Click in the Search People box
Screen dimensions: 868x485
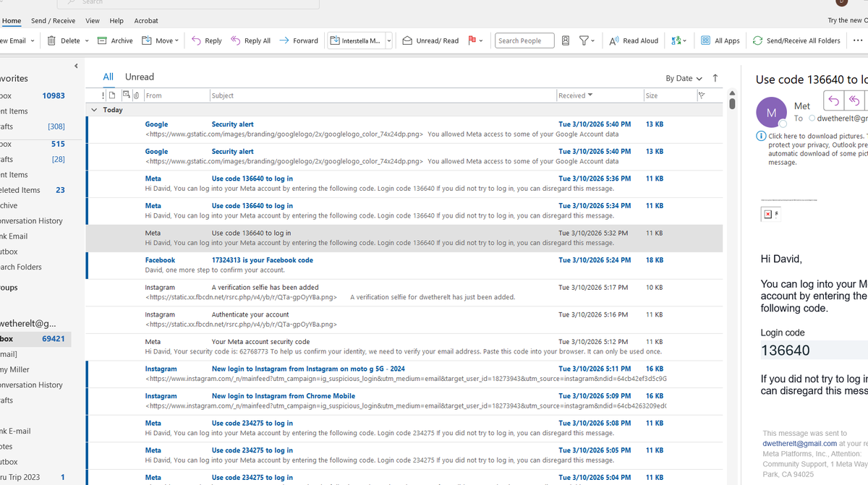(x=524, y=40)
